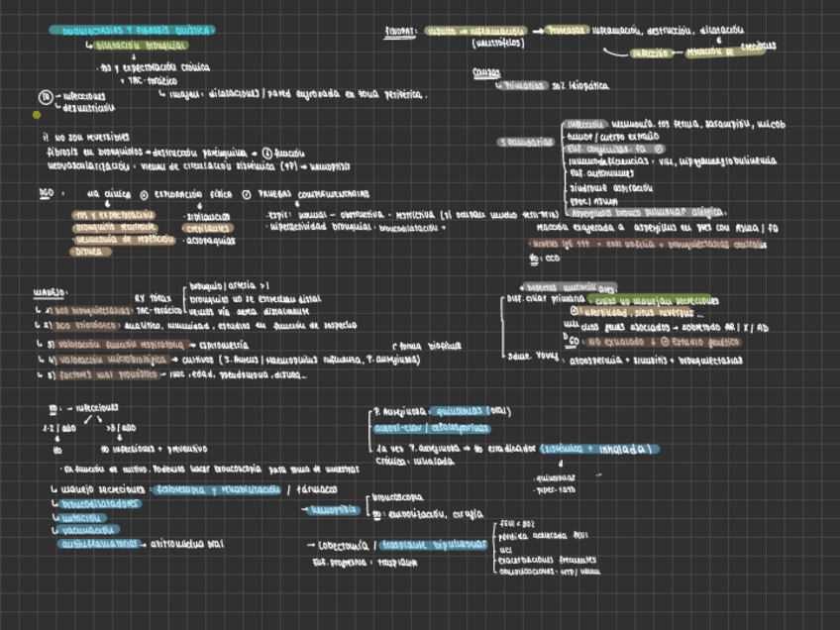The width and height of the screenshot is (840, 630).
Task: Click the word 'lobectomía'
Action: pyautogui.click(x=344, y=546)
